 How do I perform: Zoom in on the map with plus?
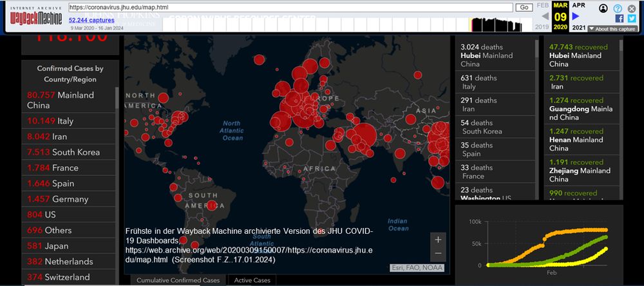pos(438,240)
